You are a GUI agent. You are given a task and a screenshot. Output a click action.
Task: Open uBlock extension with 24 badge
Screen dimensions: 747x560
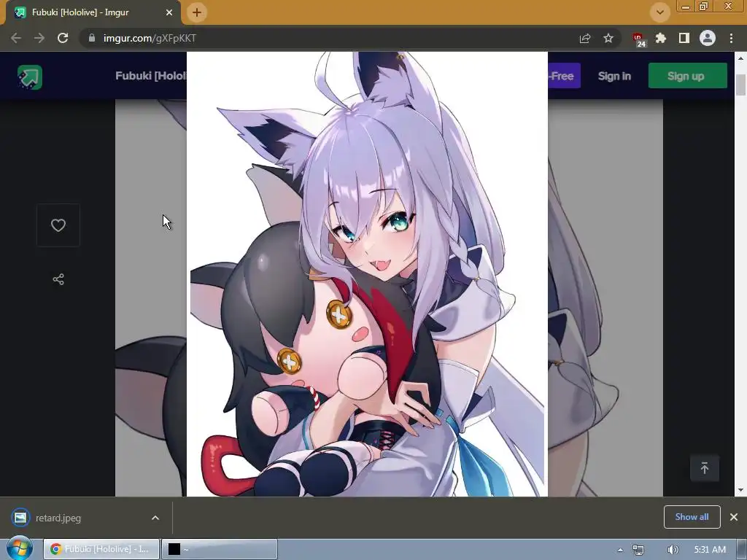[x=639, y=39]
